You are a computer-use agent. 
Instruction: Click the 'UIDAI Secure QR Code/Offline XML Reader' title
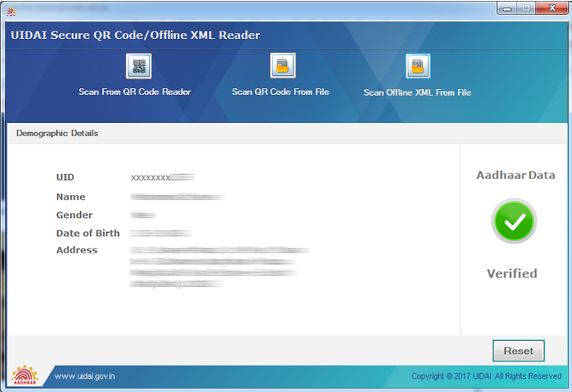point(135,35)
